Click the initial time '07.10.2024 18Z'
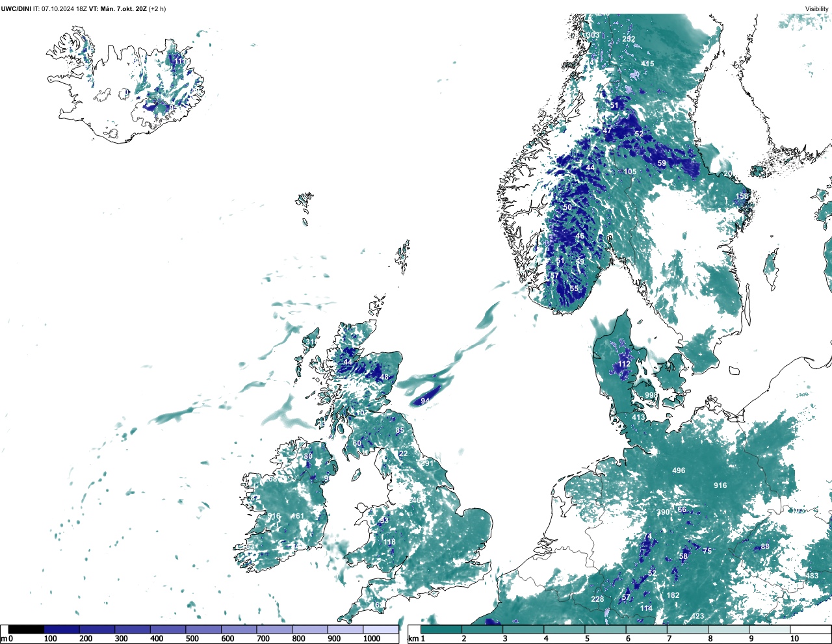Viewport: 832px width, 644px height. 64,9
